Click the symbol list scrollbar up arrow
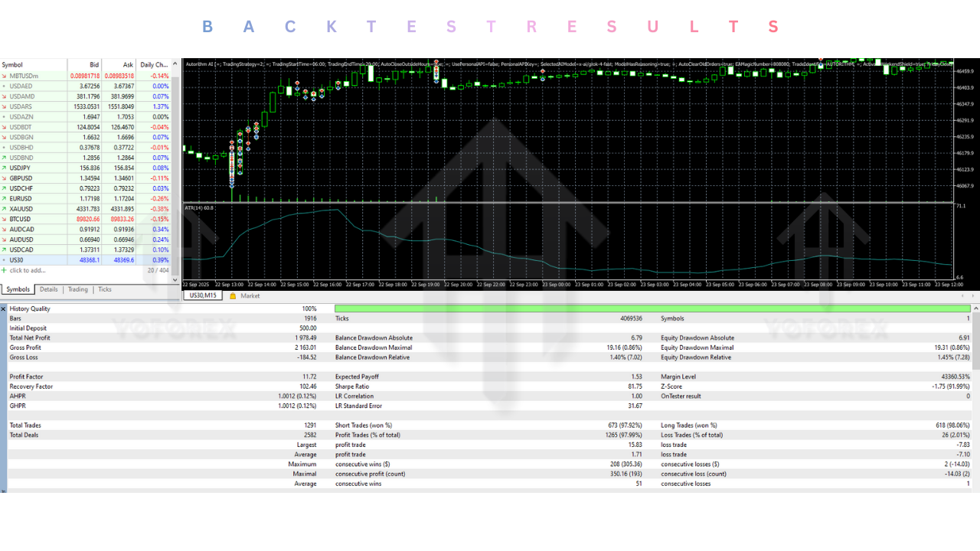This screenshot has height=551, width=980. (x=175, y=65)
